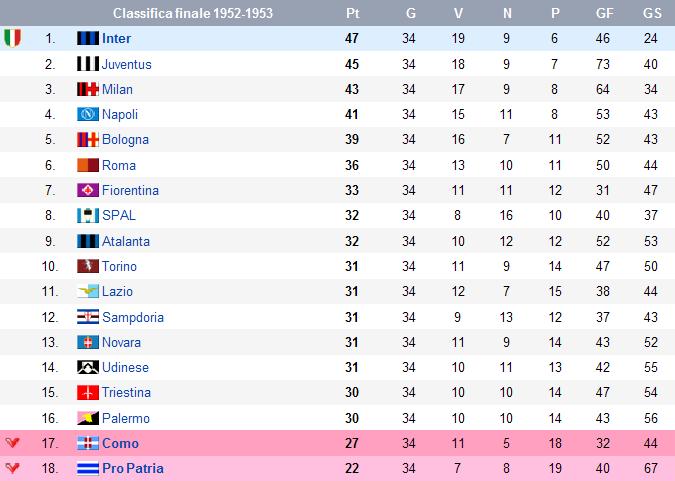The height and width of the screenshot is (481, 675).
Task: Open the Torino team link
Action: pyautogui.click(x=119, y=266)
